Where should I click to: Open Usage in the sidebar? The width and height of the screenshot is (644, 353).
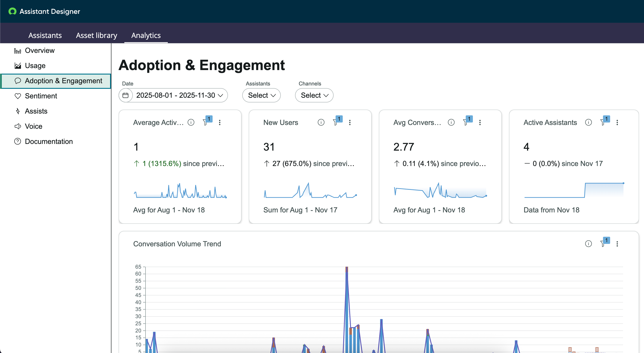point(56,66)
